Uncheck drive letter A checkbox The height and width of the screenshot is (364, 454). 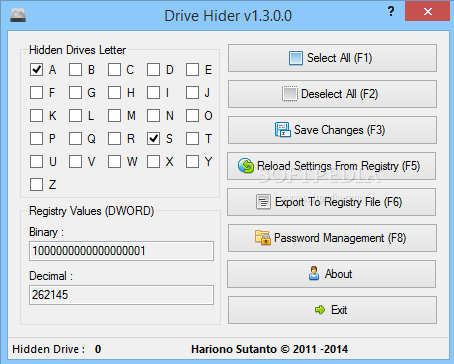pos(36,70)
